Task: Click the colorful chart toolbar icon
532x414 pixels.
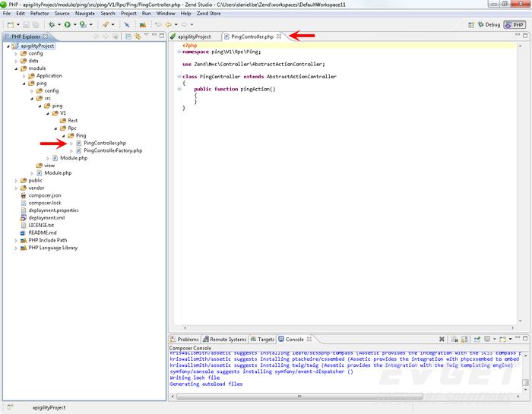Action: coord(143,25)
